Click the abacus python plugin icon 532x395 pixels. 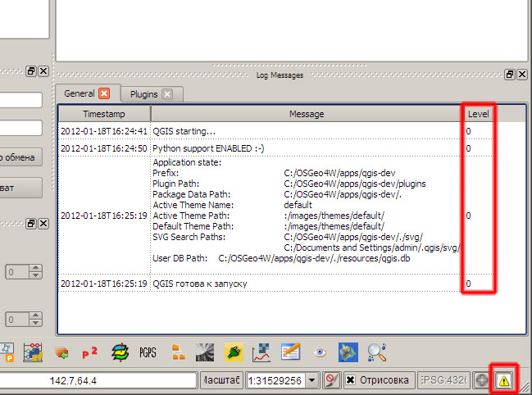click(33, 352)
